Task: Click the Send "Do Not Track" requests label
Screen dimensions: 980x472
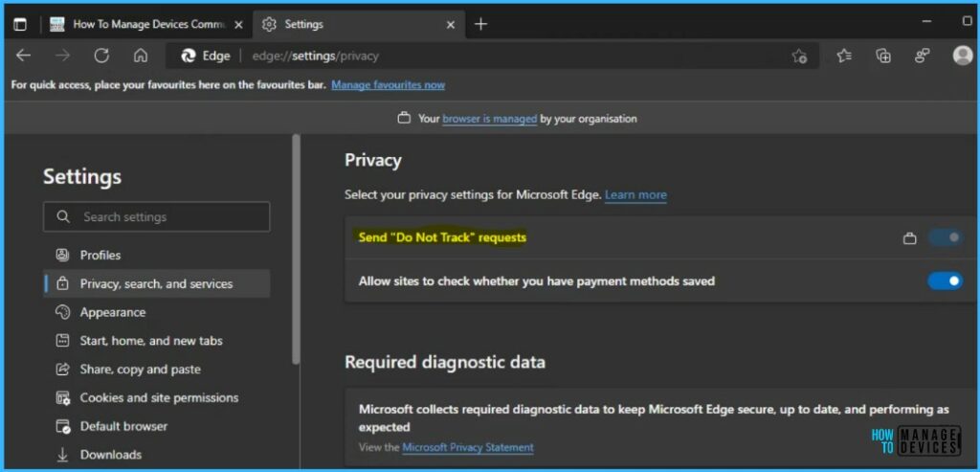Action: 442,237
